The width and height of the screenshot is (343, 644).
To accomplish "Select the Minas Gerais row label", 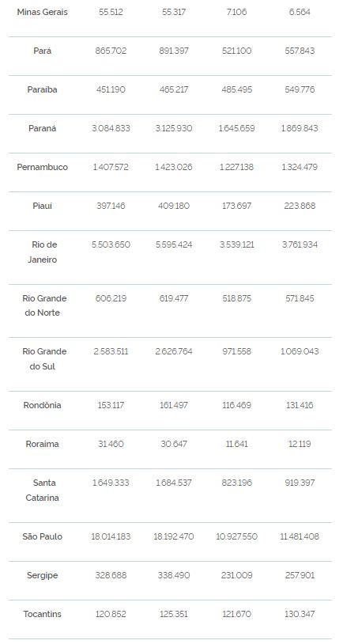I will 42,12.
